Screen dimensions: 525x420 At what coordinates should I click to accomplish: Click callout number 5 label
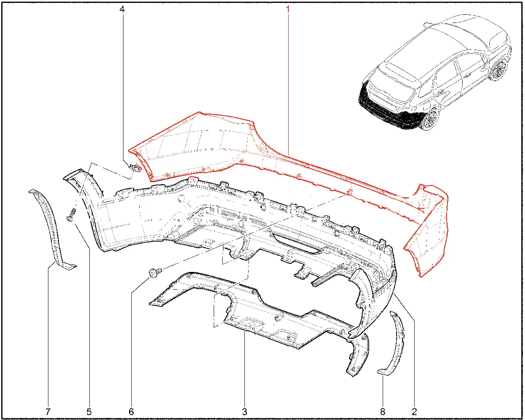pos(89,411)
